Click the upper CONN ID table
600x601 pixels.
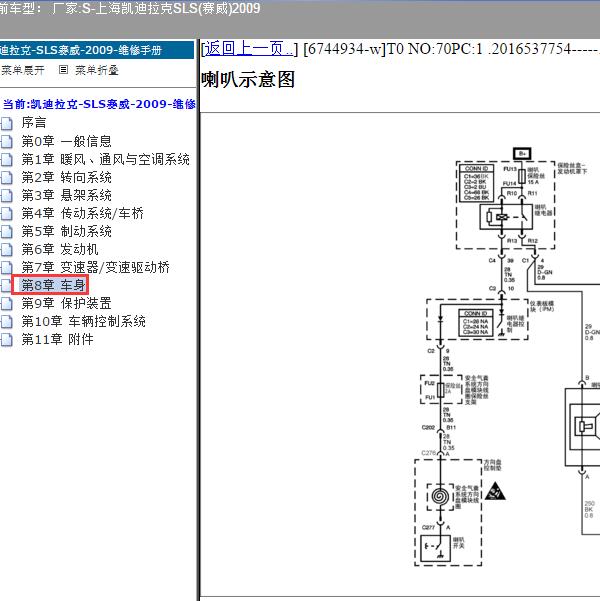[477, 184]
